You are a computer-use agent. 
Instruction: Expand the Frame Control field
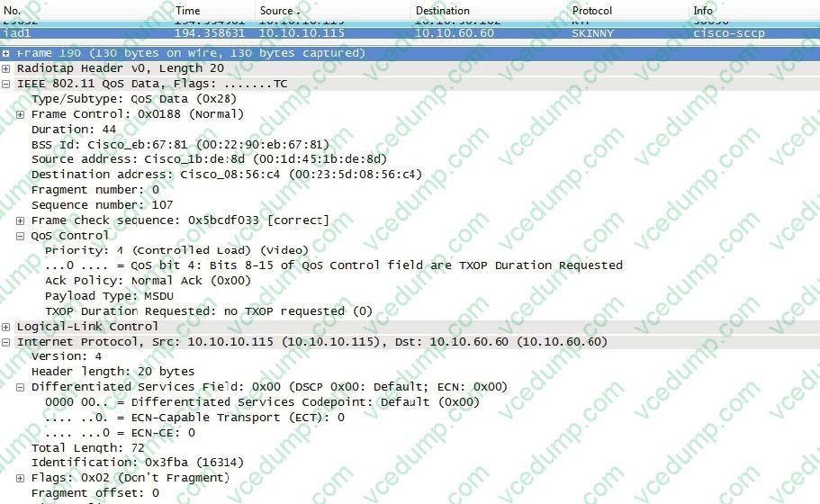click(x=21, y=114)
